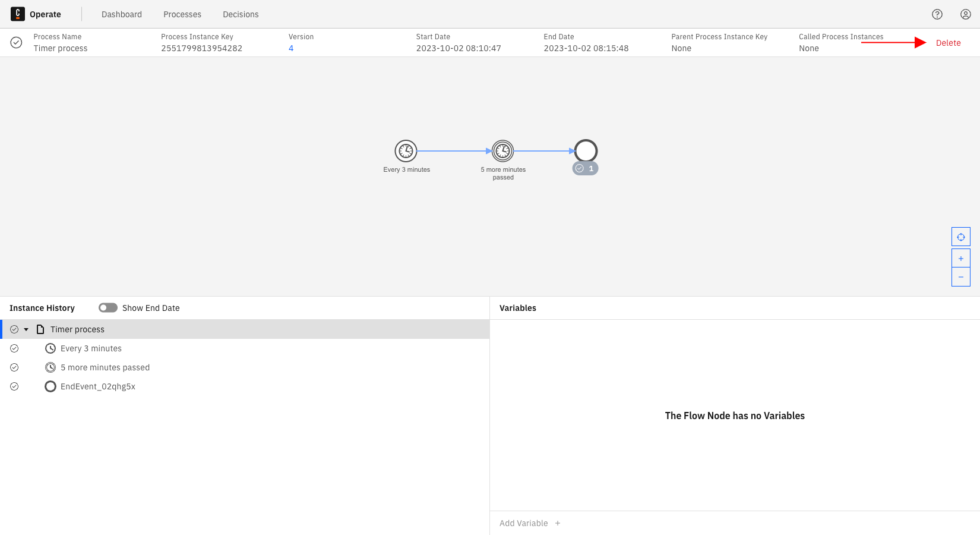This screenshot has height=535, width=980.
Task: Click the completed count badge under end event
Action: point(585,169)
